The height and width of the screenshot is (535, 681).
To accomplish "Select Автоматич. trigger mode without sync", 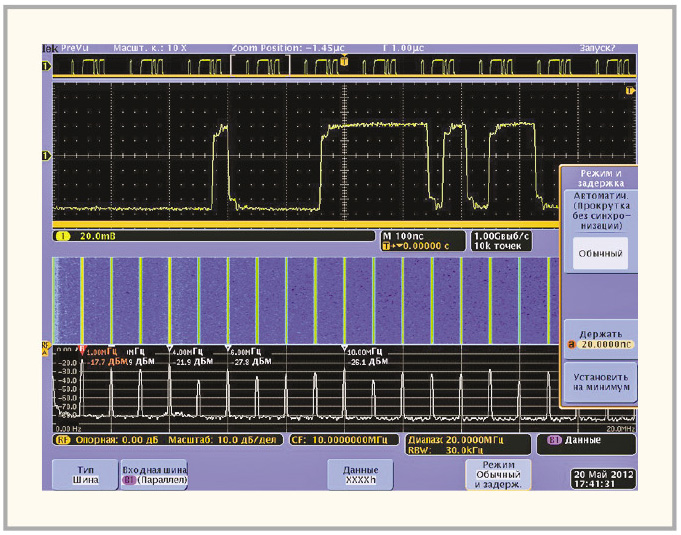I will coord(600,212).
